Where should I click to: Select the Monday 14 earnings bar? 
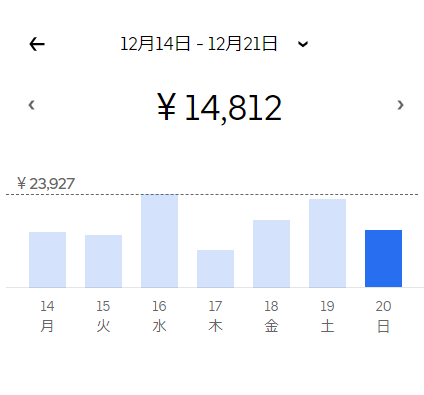[47, 259]
